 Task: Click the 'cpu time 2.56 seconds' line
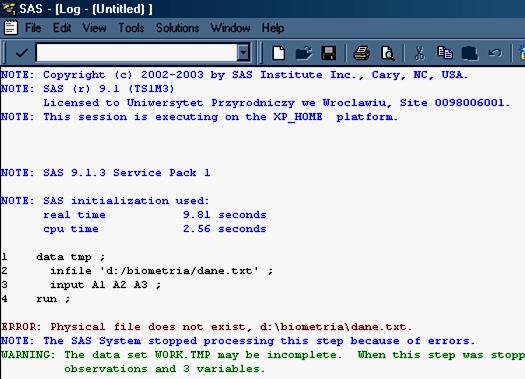coord(154,229)
